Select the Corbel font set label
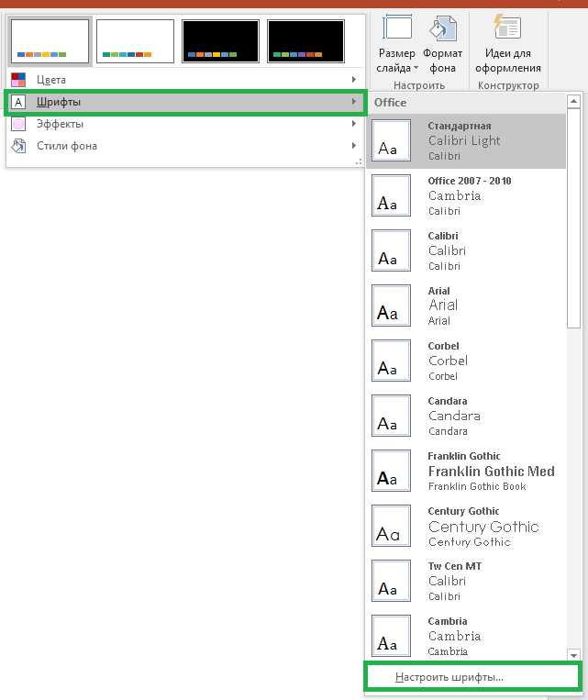The image size is (588, 700). [x=443, y=346]
